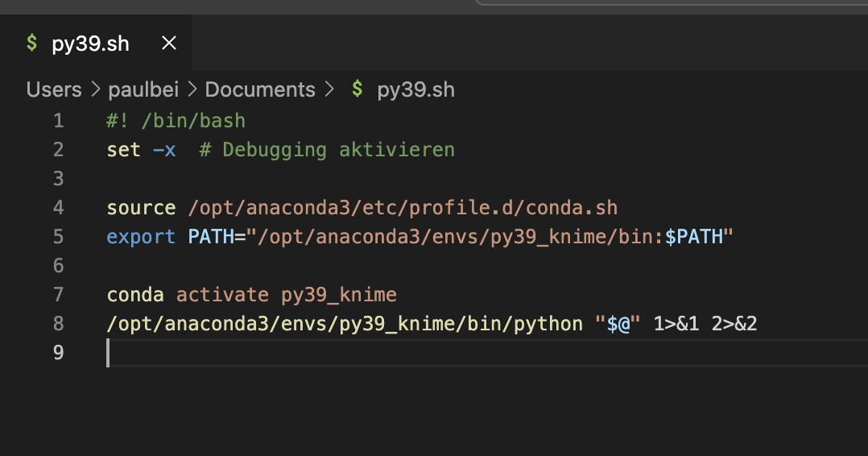The width and height of the screenshot is (868, 456).
Task: Select line number 5 in the gutter
Action: 58,237
